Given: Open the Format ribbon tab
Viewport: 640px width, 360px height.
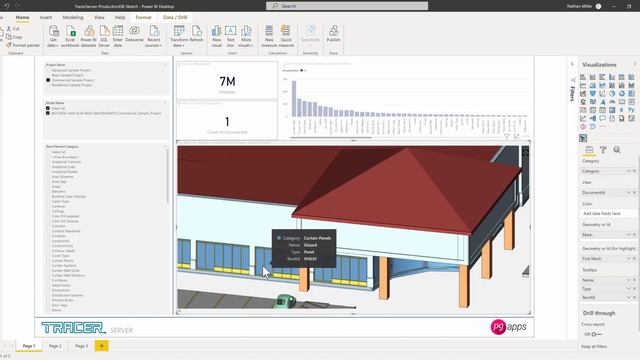Looking at the screenshot, I should pos(143,18).
